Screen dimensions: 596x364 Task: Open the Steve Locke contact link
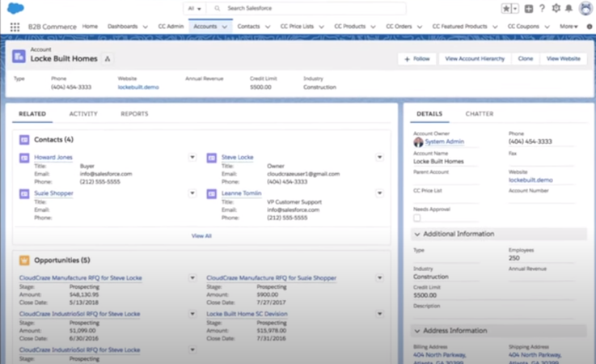[x=237, y=157]
